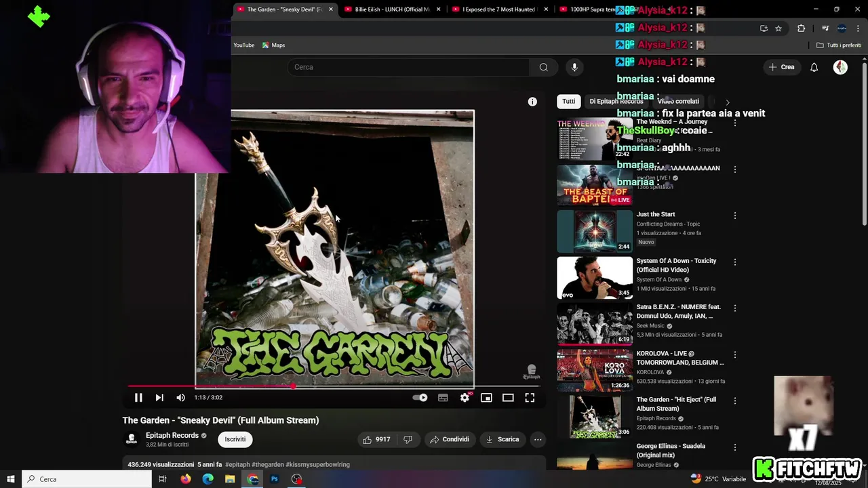Launch Microsoft Edge from the taskbar
The height and width of the screenshot is (488, 868).
click(208, 479)
